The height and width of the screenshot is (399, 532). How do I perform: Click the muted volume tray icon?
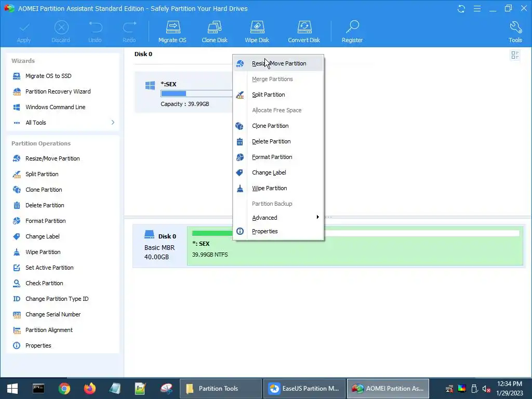tap(486, 389)
